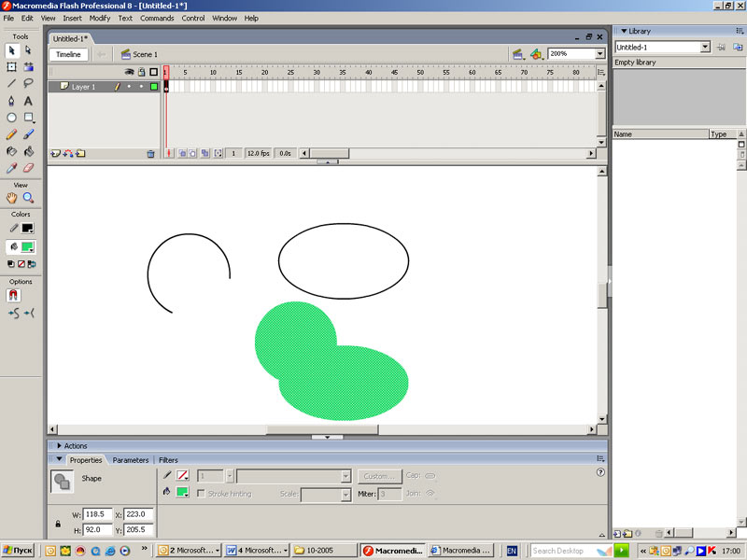Open the 200% zoom level dropdown
The image size is (747, 560).
pyautogui.click(x=599, y=54)
